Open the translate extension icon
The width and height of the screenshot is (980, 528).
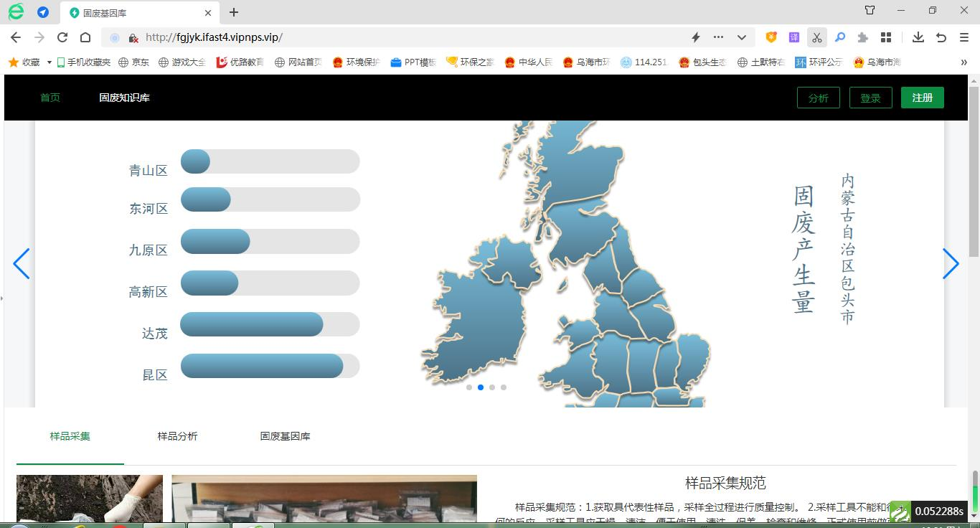click(x=794, y=37)
